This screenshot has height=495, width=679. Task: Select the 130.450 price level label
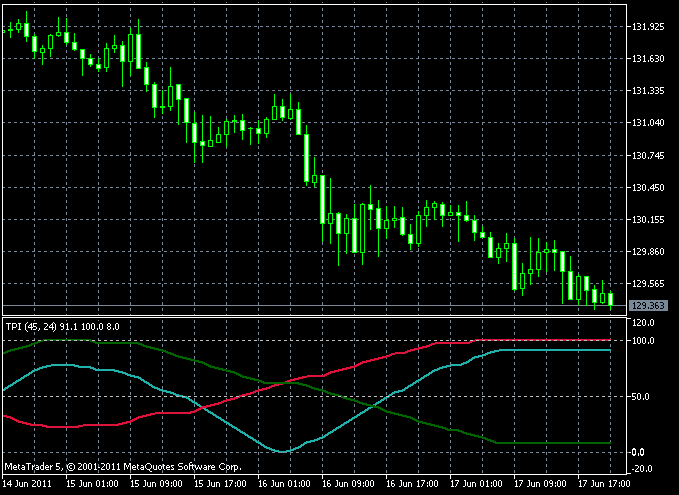[649, 188]
